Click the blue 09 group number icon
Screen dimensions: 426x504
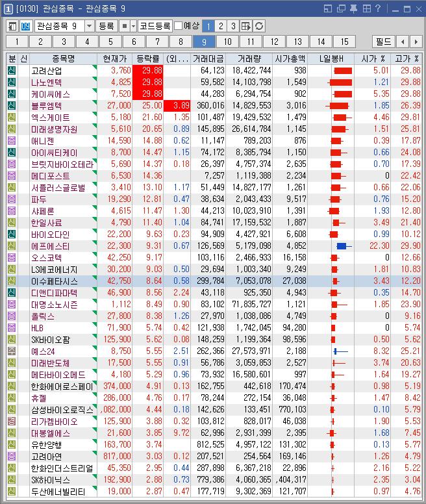pyautogui.click(x=25, y=26)
